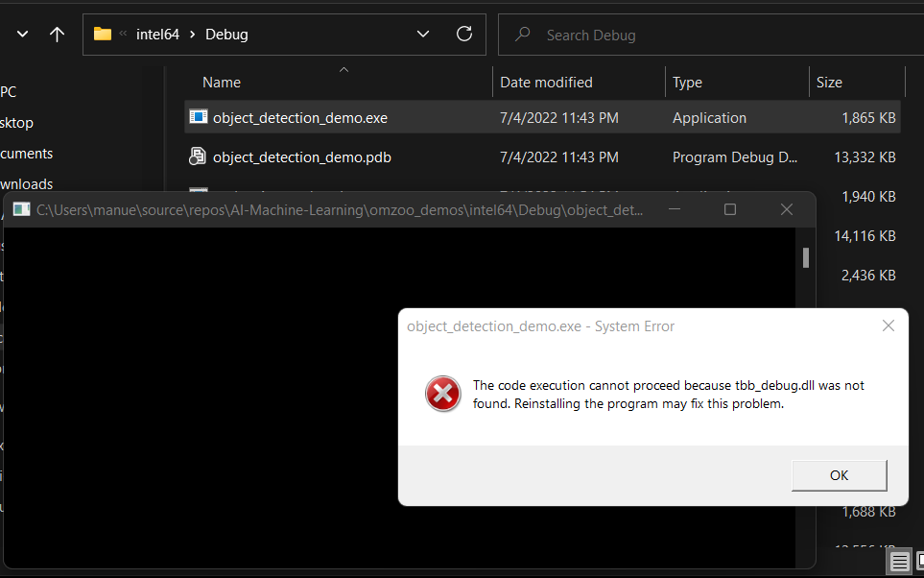Image resolution: width=924 pixels, height=578 pixels.
Task: Click the folder icon in address bar
Action: pos(103,35)
